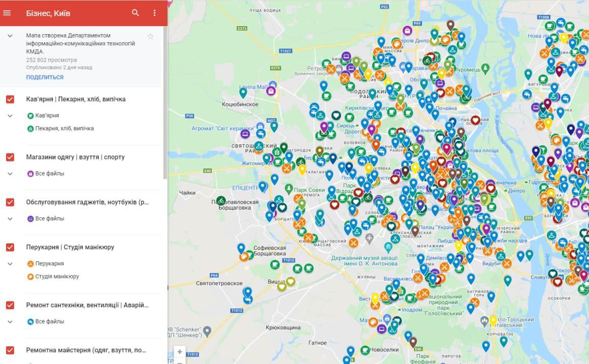
Task: Select the Студія манікюру legend item
Action: [57, 277]
